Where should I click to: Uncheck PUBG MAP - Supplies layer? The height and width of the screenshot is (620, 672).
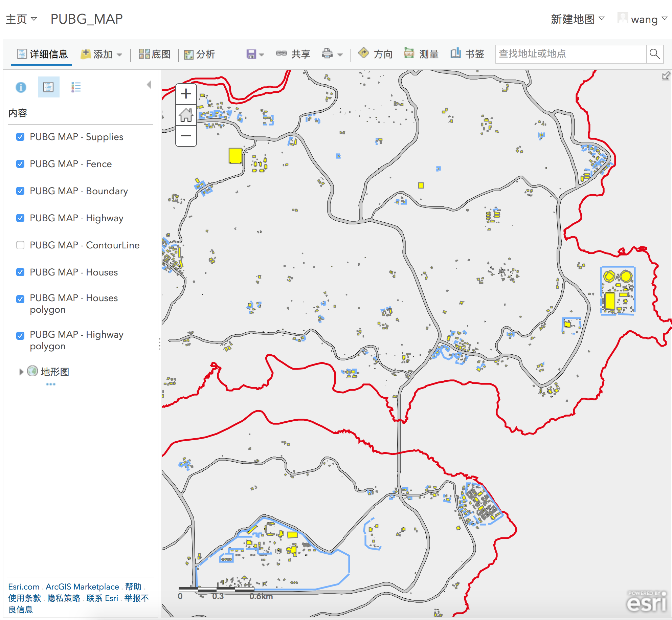click(x=20, y=137)
